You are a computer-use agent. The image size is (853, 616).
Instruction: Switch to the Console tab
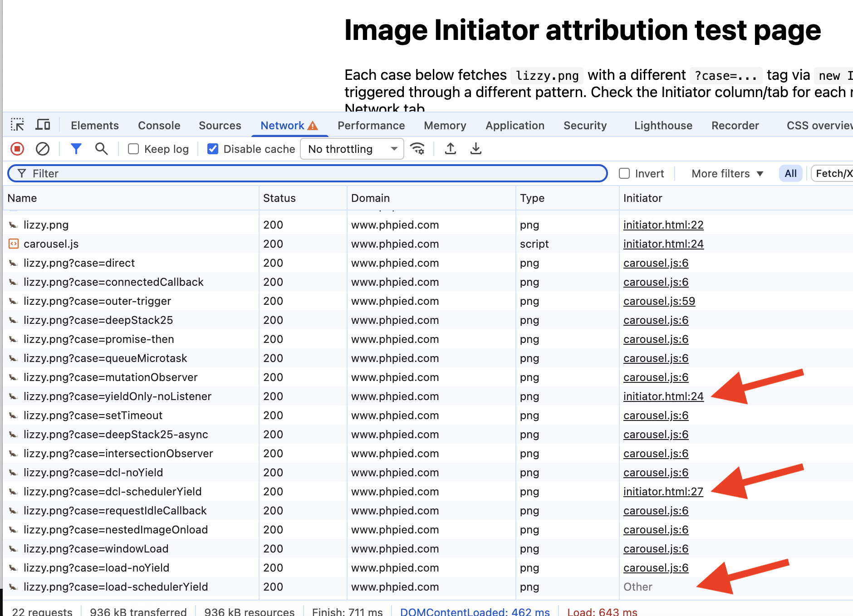159,126
